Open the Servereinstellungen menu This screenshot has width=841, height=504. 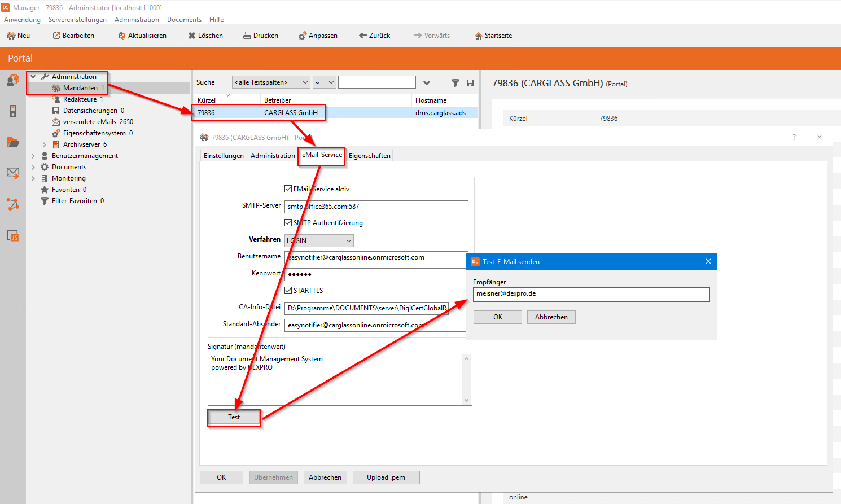pos(77,20)
